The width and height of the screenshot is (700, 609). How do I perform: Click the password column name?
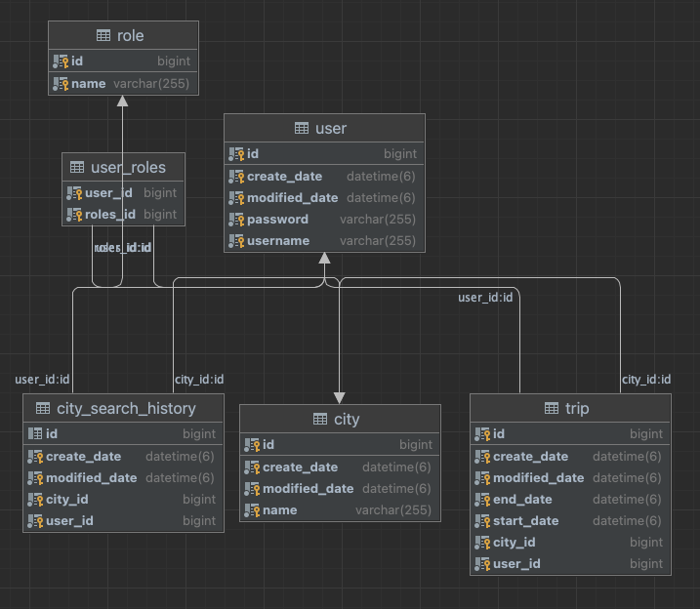(277, 220)
